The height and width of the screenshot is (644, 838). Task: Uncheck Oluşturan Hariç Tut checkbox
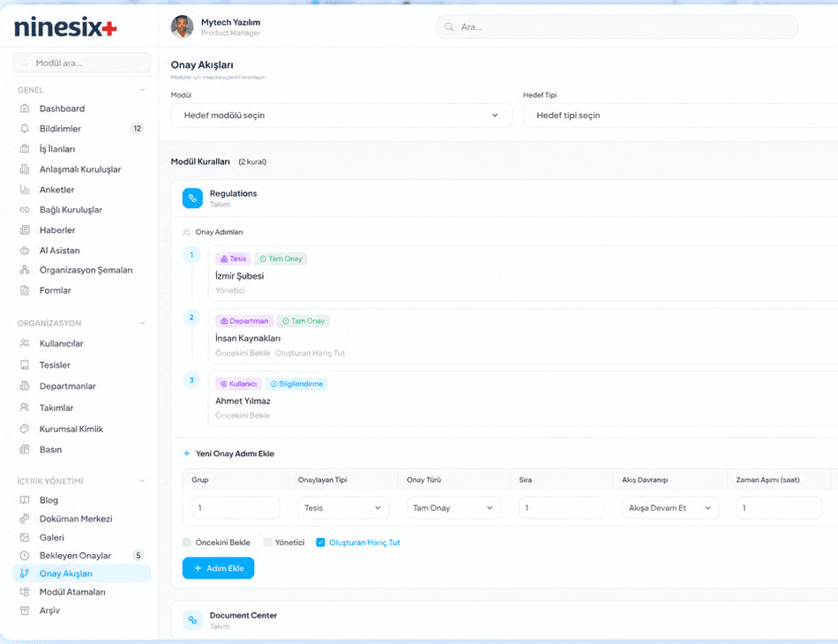point(321,543)
